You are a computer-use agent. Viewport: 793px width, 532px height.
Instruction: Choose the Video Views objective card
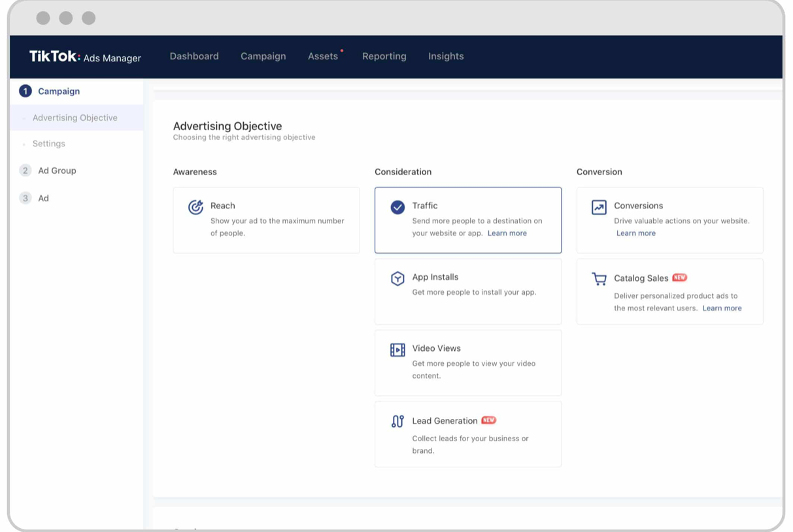click(468, 363)
